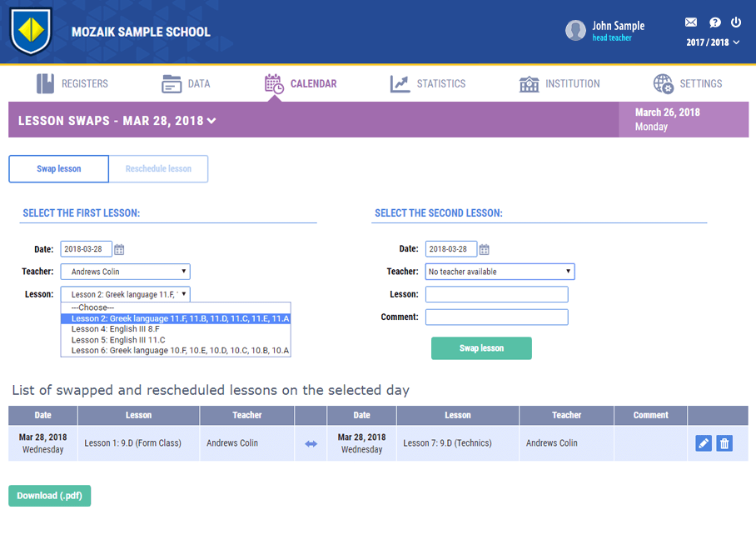
Task: Open calendar picker for second lesson date
Action: click(485, 249)
